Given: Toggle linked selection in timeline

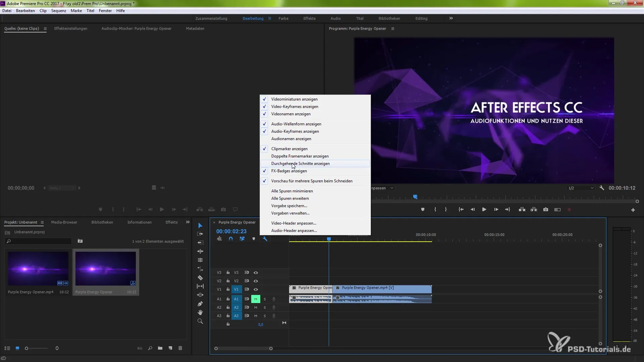Looking at the screenshot, I should coord(242,239).
